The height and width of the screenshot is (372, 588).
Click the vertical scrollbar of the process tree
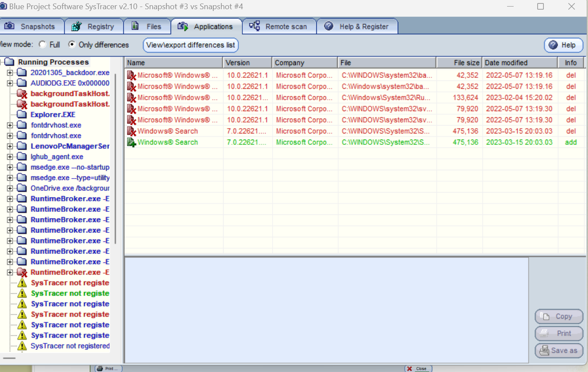click(115, 158)
